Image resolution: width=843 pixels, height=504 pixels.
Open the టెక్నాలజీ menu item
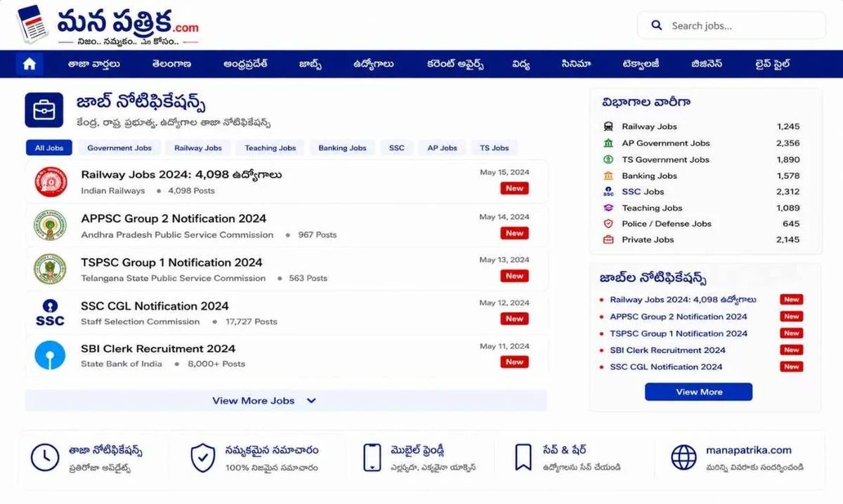pyautogui.click(x=640, y=64)
